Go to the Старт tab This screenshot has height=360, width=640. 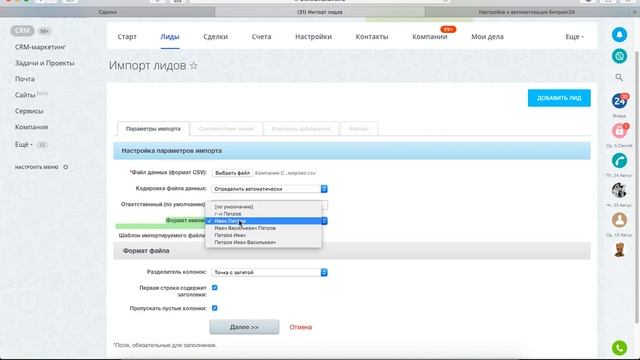[127, 37]
